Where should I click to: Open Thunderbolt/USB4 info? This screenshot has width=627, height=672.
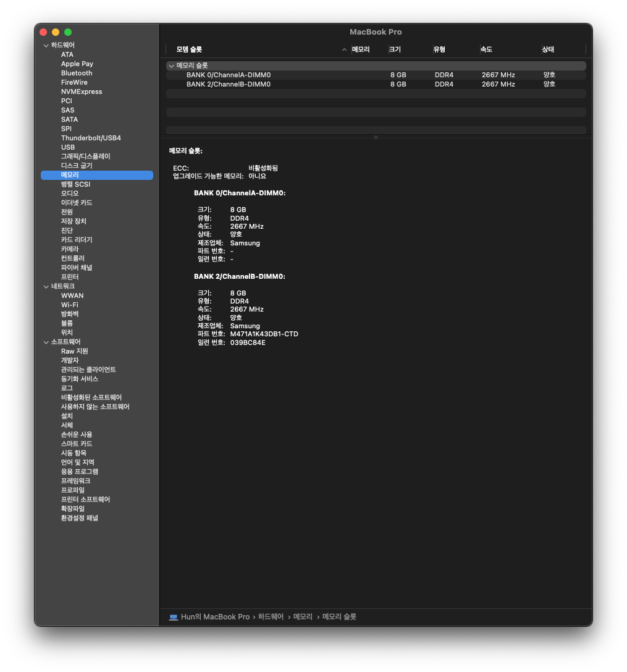[91, 138]
